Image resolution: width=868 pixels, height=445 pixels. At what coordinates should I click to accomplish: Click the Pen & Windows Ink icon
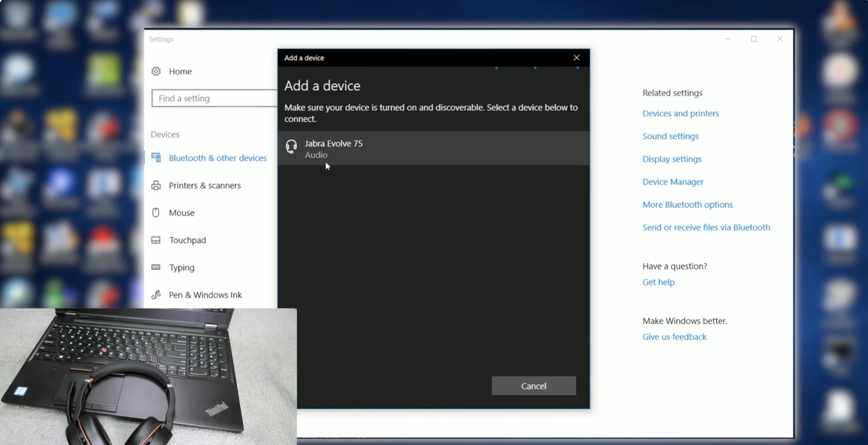click(x=156, y=295)
